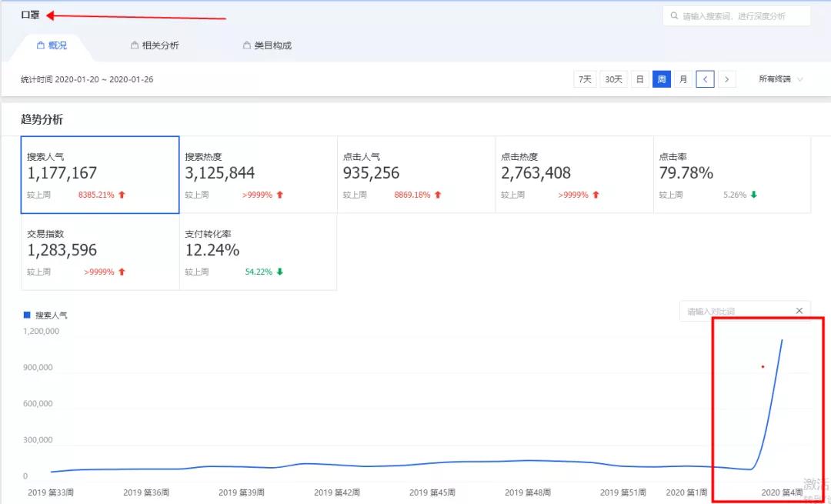Screen dimensions: 831x504
Task: Click the 类目构成 tab bag icon
Action: pos(247,45)
